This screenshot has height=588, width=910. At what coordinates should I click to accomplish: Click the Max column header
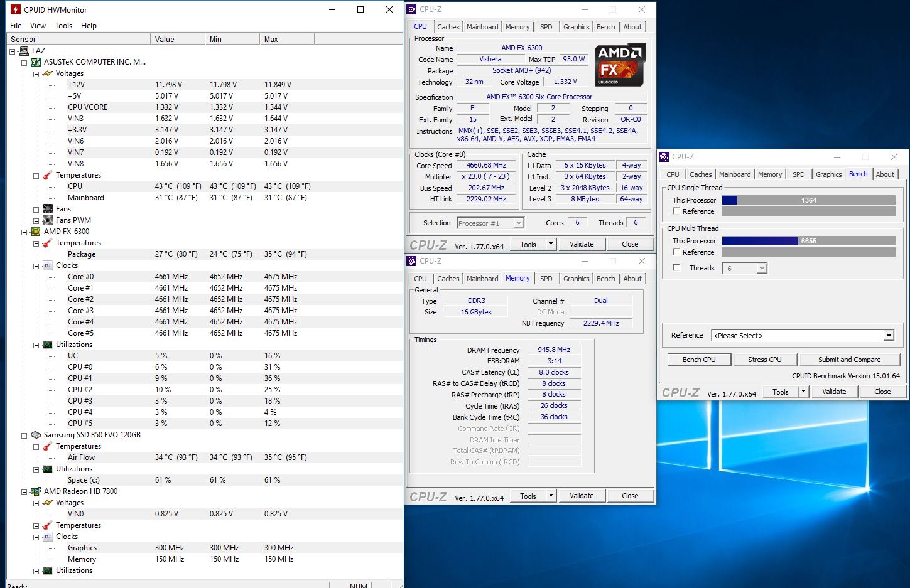pyautogui.click(x=287, y=39)
